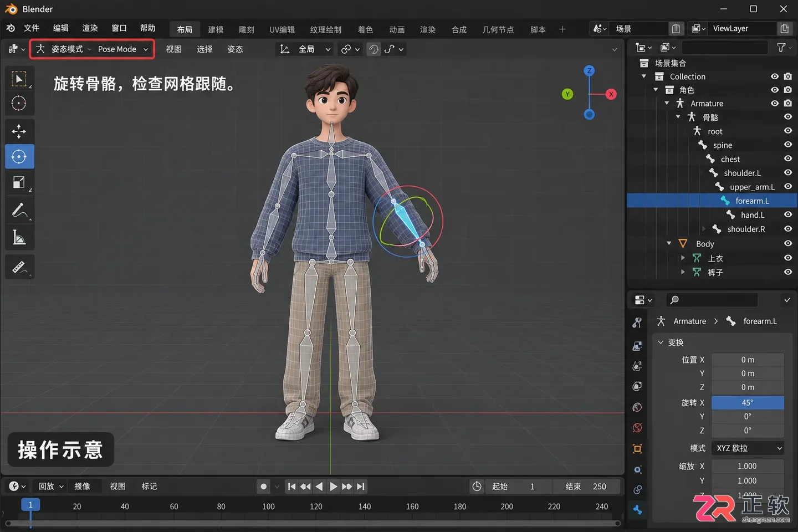Viewport: 798px width, 532px height.
Task: Click the 结束 end frame field 250
Action: pyautogui.click(x=587, y=487)
